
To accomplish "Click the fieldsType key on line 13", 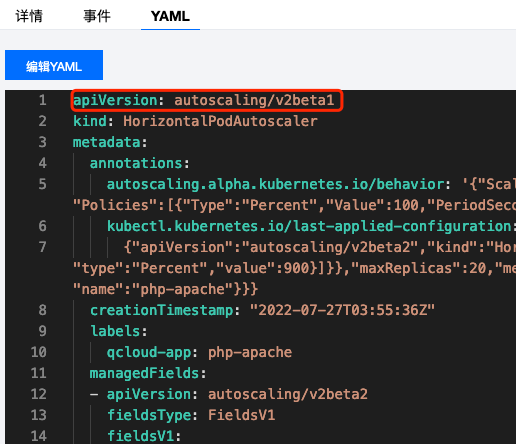I will [x=149, y=415].
